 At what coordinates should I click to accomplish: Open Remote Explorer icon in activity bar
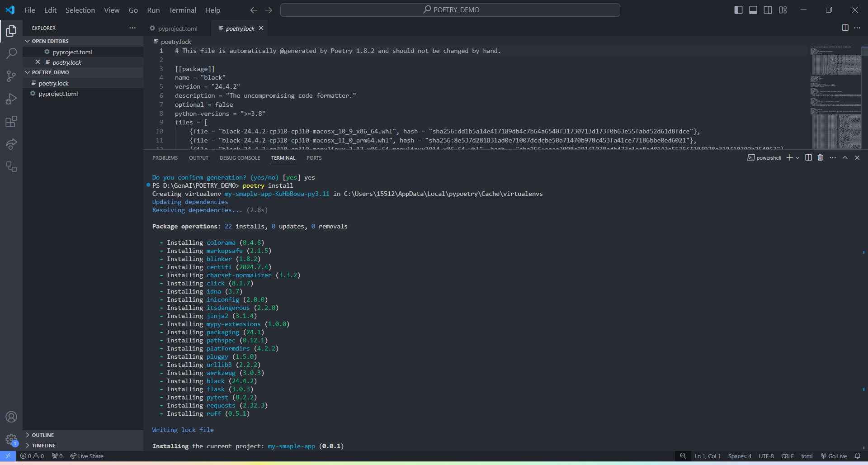point(11,167)
